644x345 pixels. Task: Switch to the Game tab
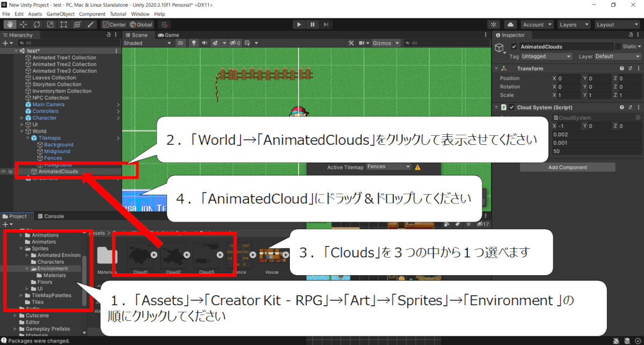pyautogui.click(x=168, y=35)
